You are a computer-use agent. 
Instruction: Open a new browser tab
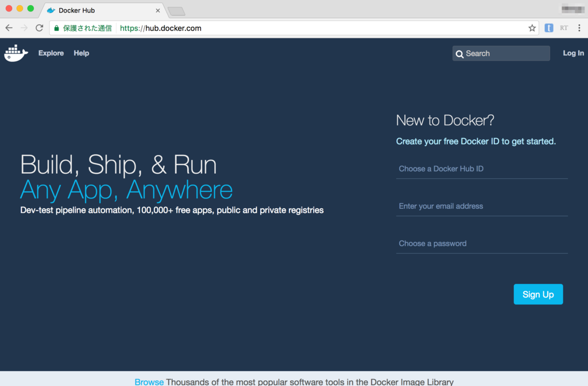click(176, 11)
